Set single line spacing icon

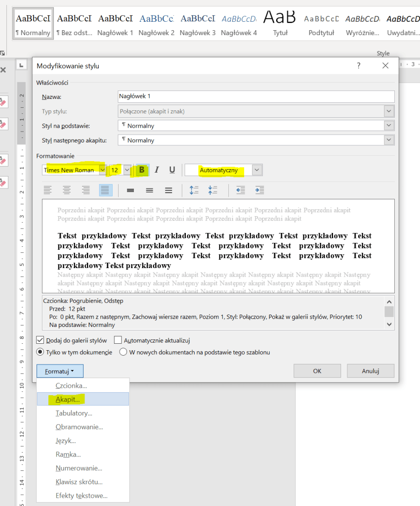tap(130, 190)
